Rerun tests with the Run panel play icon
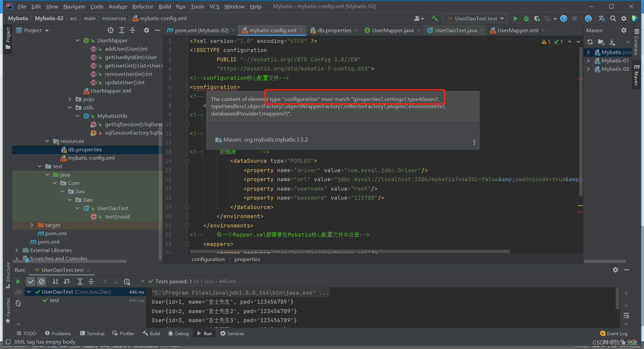The image size is (644, 349). click(18, 282)
